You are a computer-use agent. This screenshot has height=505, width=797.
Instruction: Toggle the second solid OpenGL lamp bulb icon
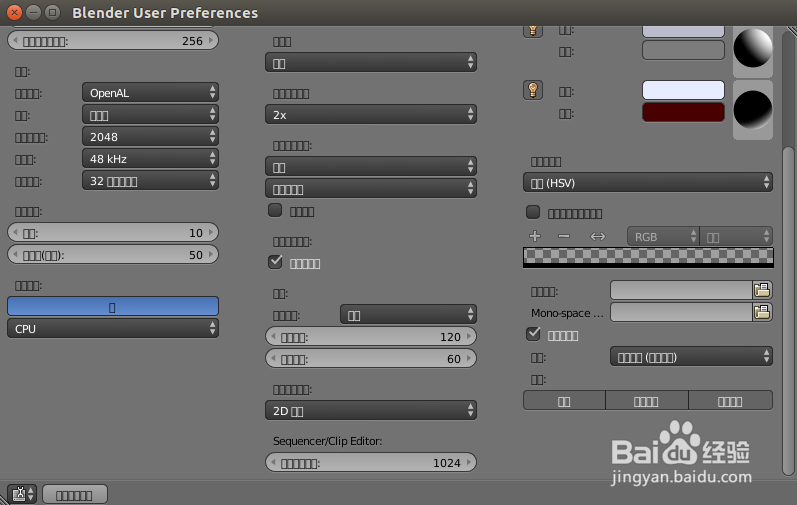click(533, 90)
